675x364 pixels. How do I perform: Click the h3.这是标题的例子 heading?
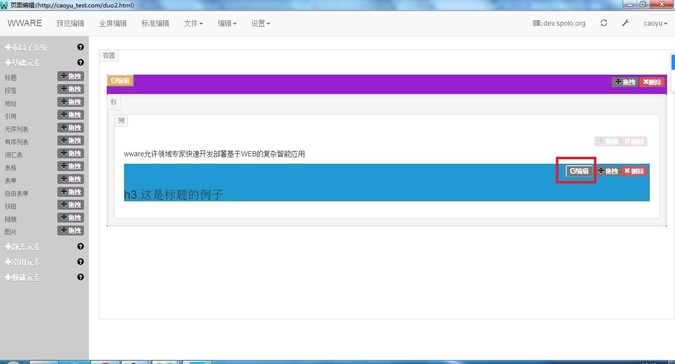click(173, 194)
